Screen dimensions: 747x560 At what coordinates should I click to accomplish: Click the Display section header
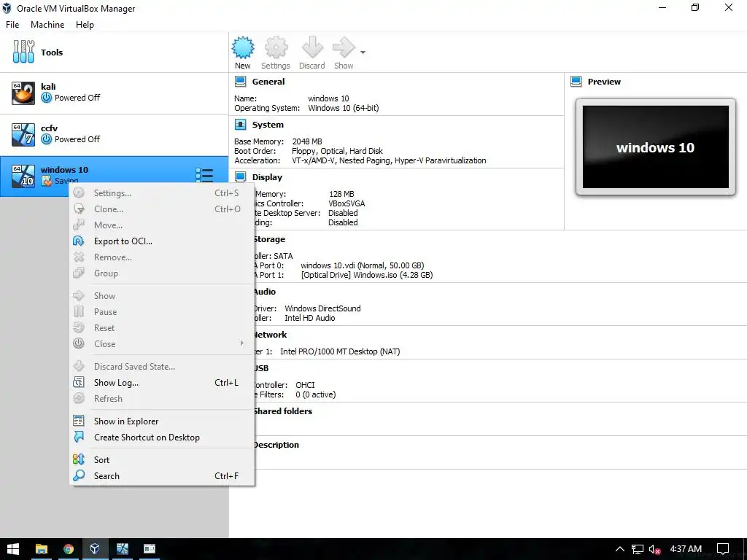pyautogui.click(x=267, y=177)
